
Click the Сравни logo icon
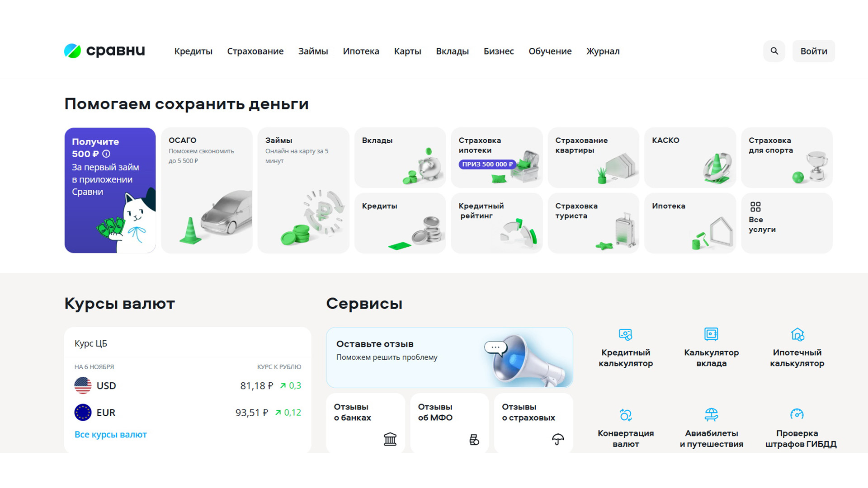(x=72, y=51)
